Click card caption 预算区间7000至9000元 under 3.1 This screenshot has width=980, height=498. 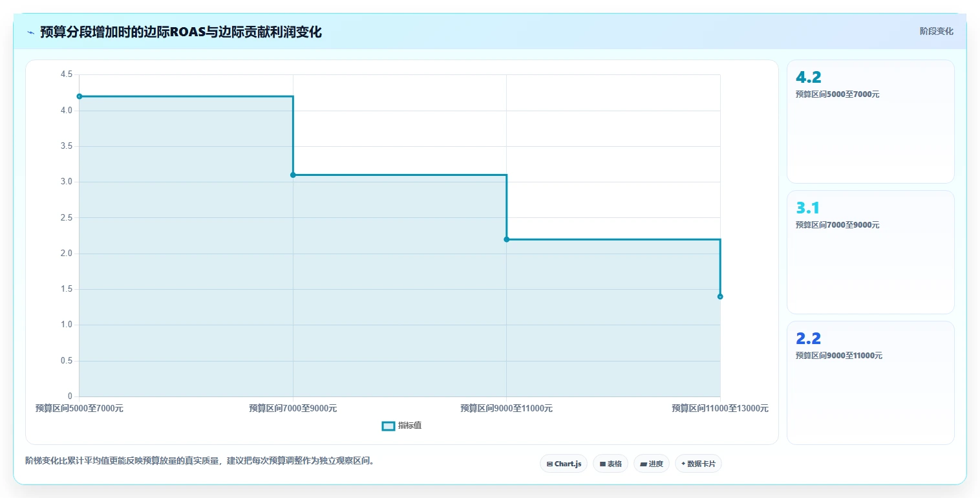(838, 225)
